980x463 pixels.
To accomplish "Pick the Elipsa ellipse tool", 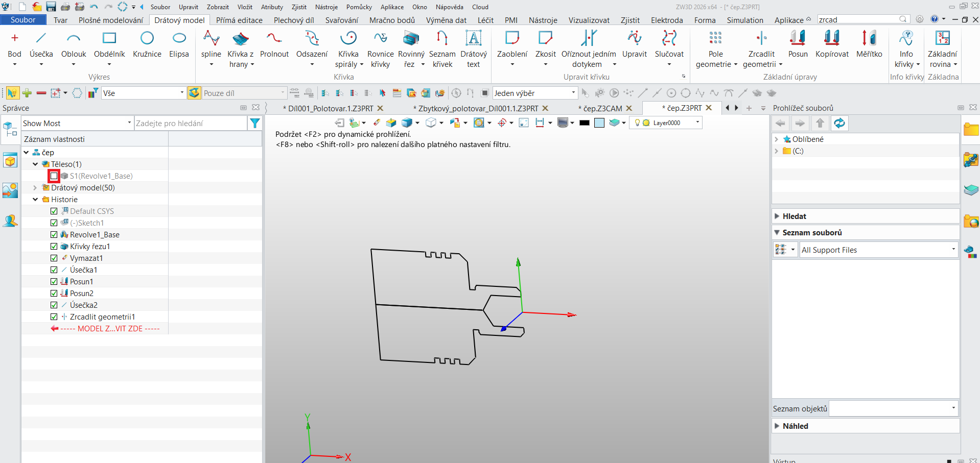I will 179,44.
